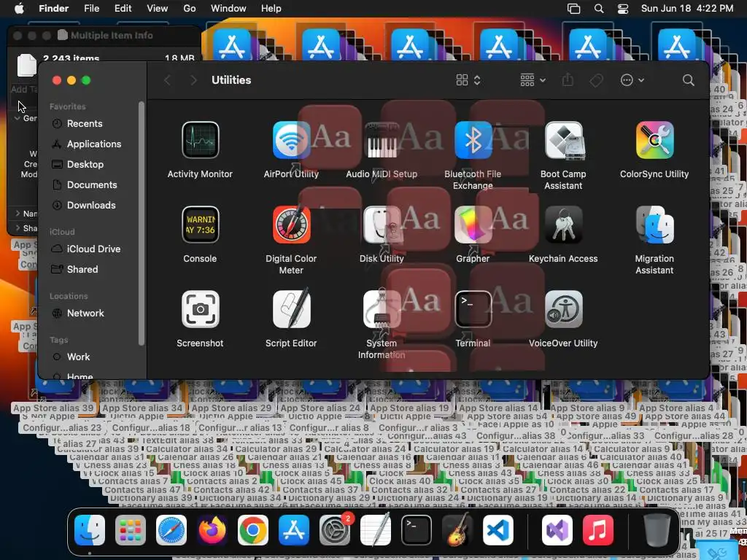
Task: Open System Settings from the Dock
Action: click(x=335, y=530)
